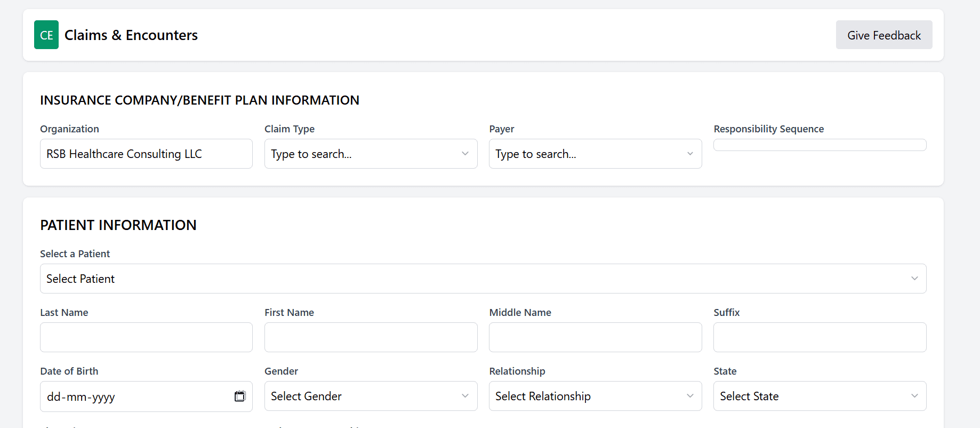Click the Last Name input field
This screenshot has height=428, width=980.
point(146,337)
